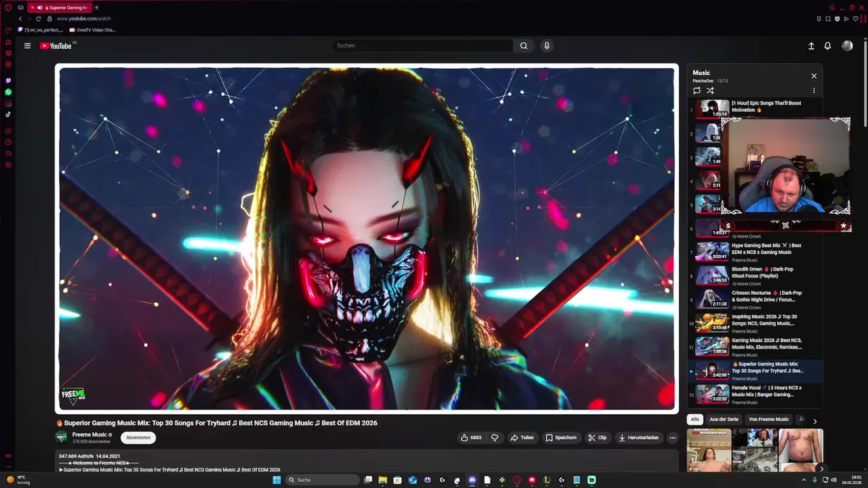Viewport: 868px width, 488px height.
Task: Play 'Hype Gaming Beat Mix' playlist item
Action: coord(755,252)
